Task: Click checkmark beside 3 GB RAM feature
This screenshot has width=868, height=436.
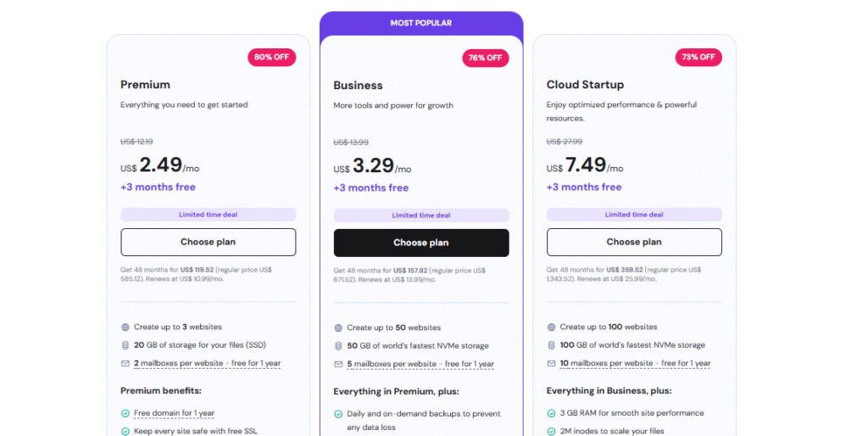Action: (x=552, y=413)
